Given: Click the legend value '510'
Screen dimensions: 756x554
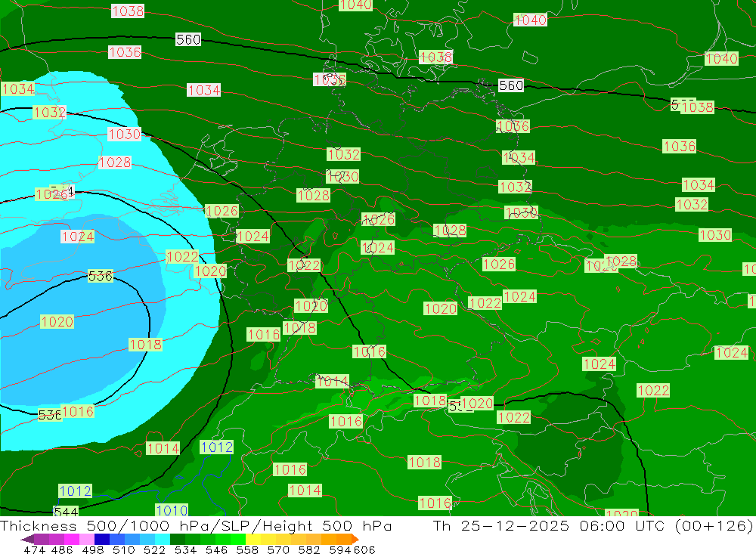Looking at the screenshot, I should [x=123, y=549].
